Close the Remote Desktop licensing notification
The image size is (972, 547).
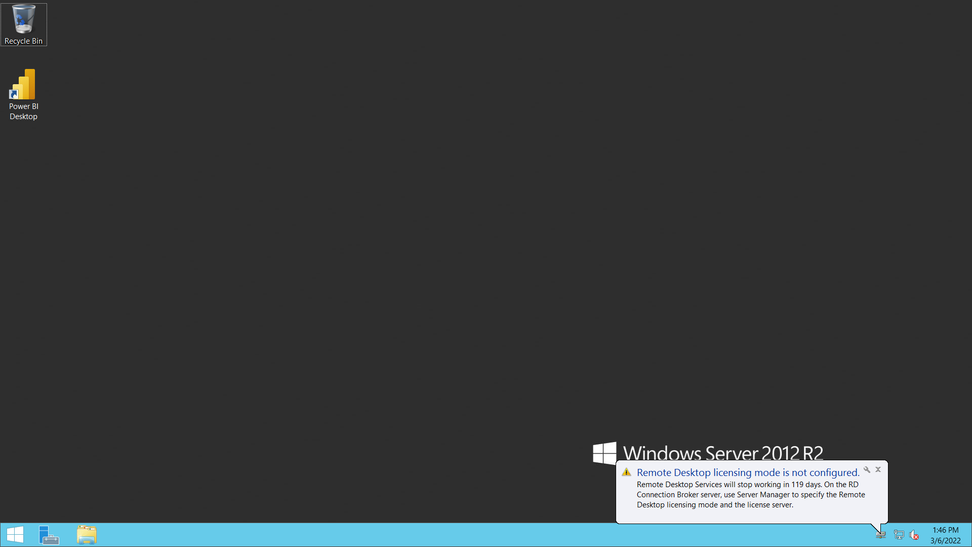coord(878,469)
